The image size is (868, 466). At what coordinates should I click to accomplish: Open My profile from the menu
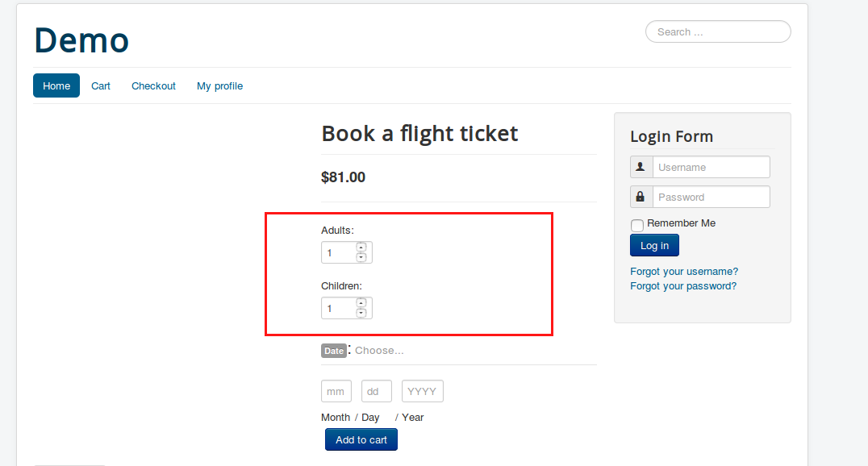(219, 85)
